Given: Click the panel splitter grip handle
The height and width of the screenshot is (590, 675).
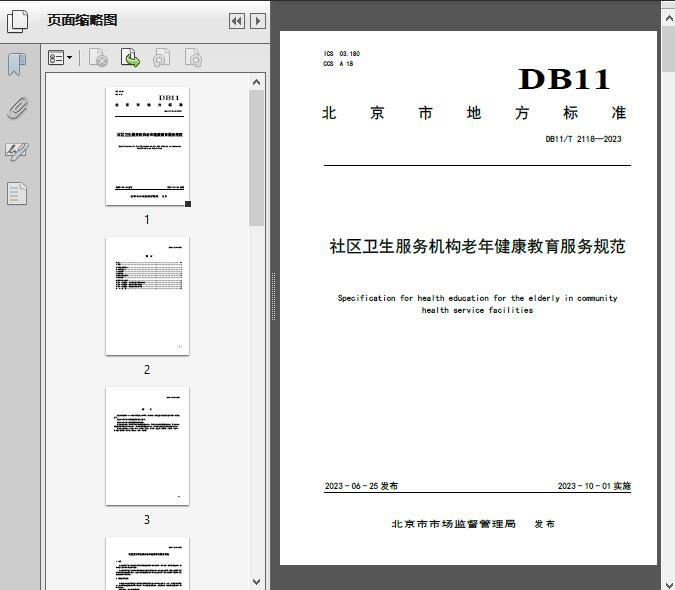Looking at the screenshot, I should coord(273,297).
